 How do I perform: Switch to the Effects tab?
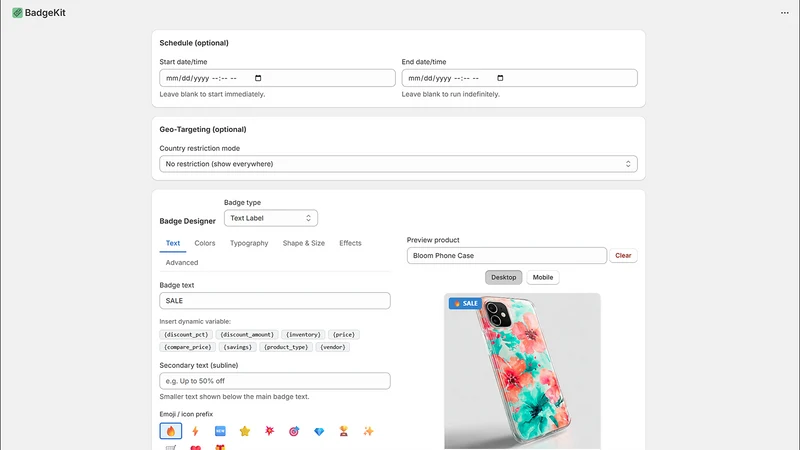click(350, 243)
